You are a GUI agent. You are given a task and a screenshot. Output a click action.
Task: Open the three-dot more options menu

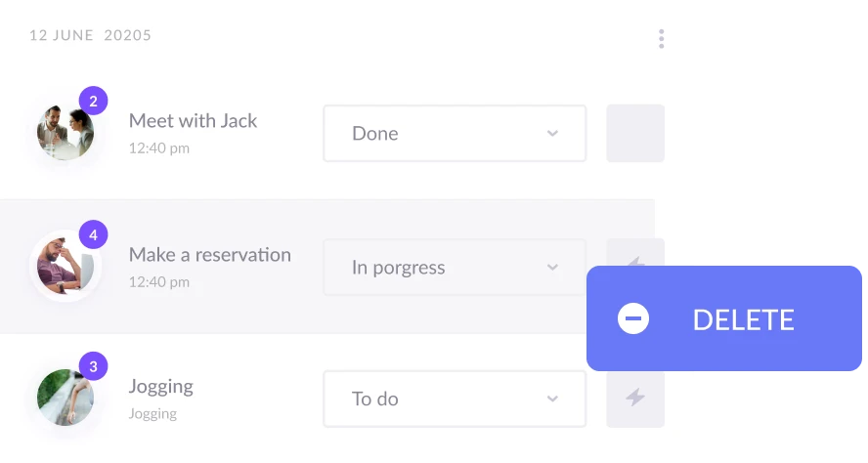coord(662,39)
